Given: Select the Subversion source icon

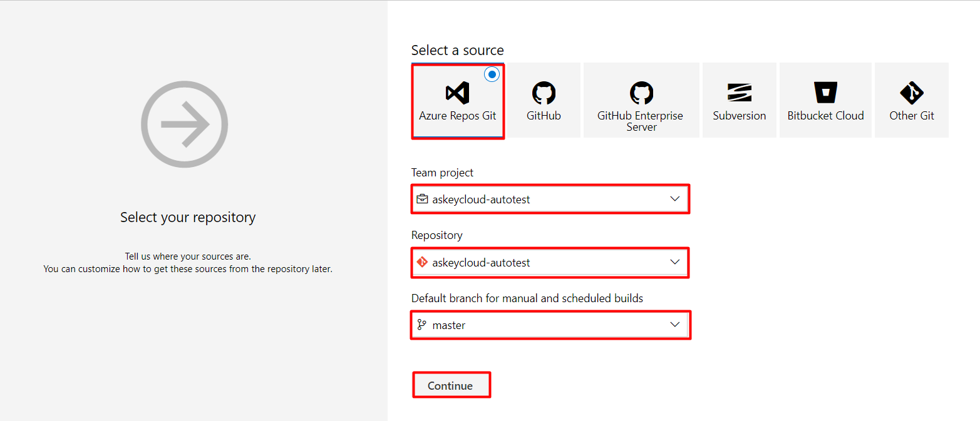Looking at the screenshot, I should pyautogui.click(x=740, y=93).
